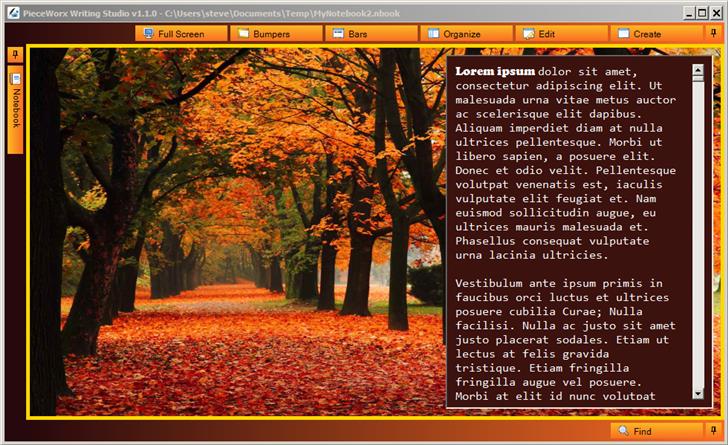Click the Find magnifying glass icon
This screenshot has height=445, width=728.
[x=623, y=431]
